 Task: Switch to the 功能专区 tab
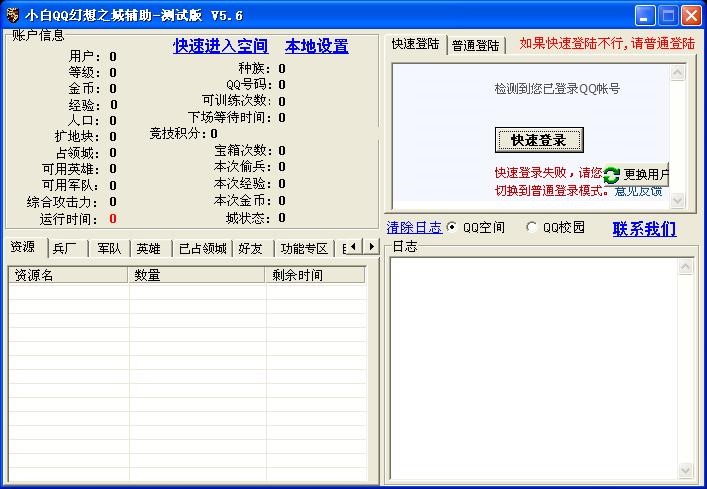(304, 249)
